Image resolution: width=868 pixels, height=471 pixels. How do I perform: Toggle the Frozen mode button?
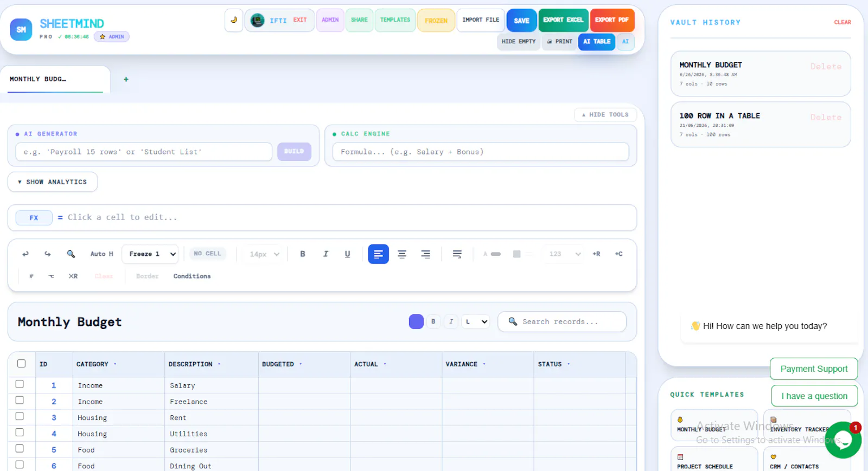click(x=436, y=21)
